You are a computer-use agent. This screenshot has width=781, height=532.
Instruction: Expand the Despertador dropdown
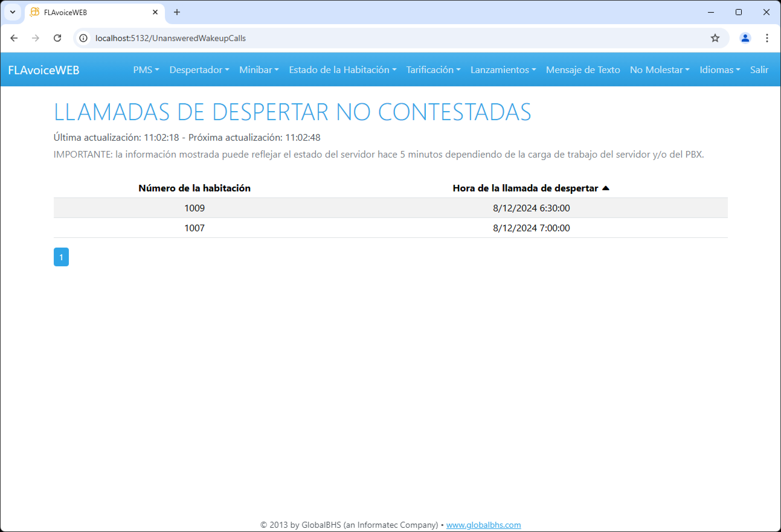199,70
